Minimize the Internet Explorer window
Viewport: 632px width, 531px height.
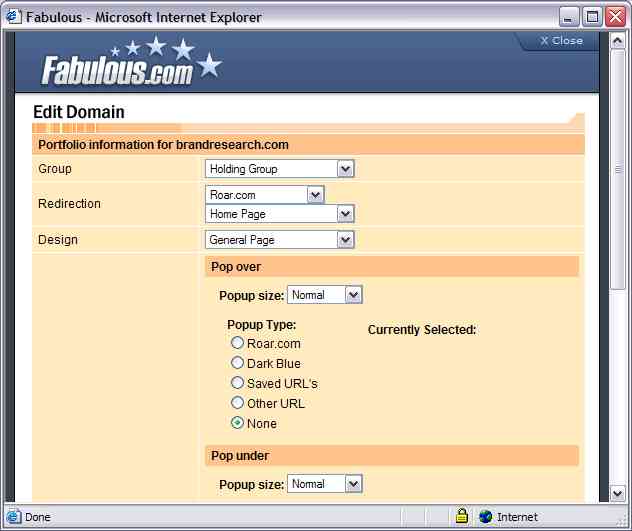pyautogui.click(x=569, y=17)
